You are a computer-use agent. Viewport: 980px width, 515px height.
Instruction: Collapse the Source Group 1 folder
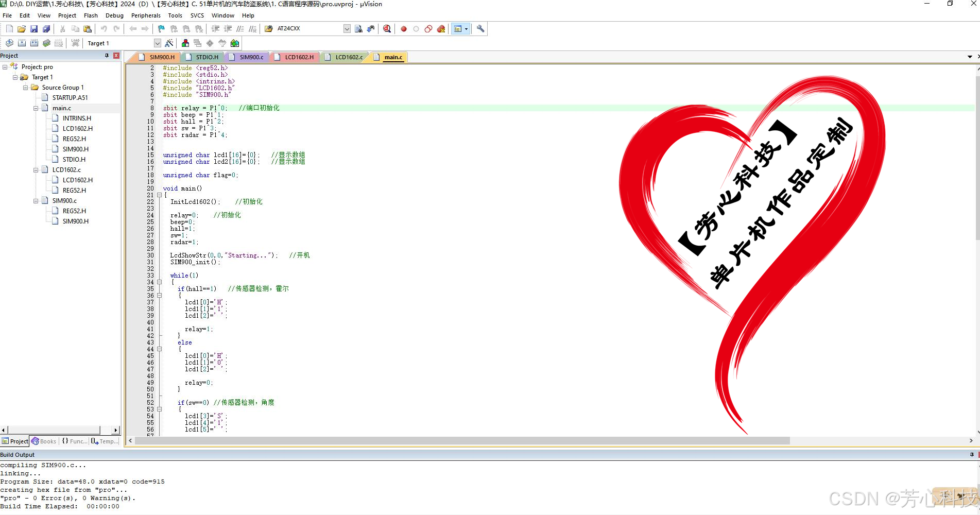(25, 88)
